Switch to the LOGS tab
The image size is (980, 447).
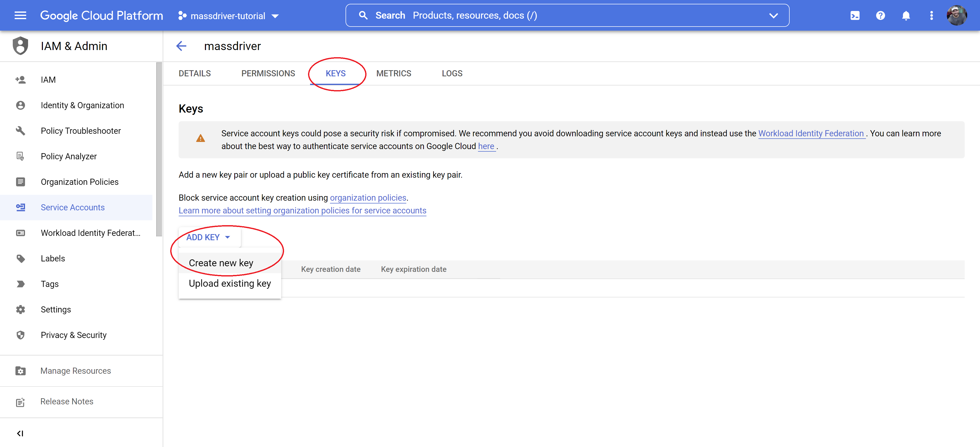[x=452, y=74]
